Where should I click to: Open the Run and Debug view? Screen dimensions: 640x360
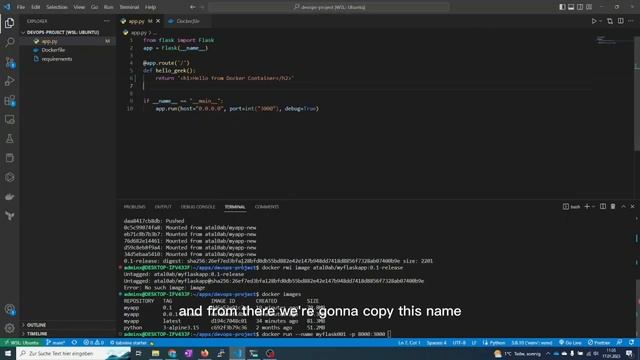click(x=9, y=81)
